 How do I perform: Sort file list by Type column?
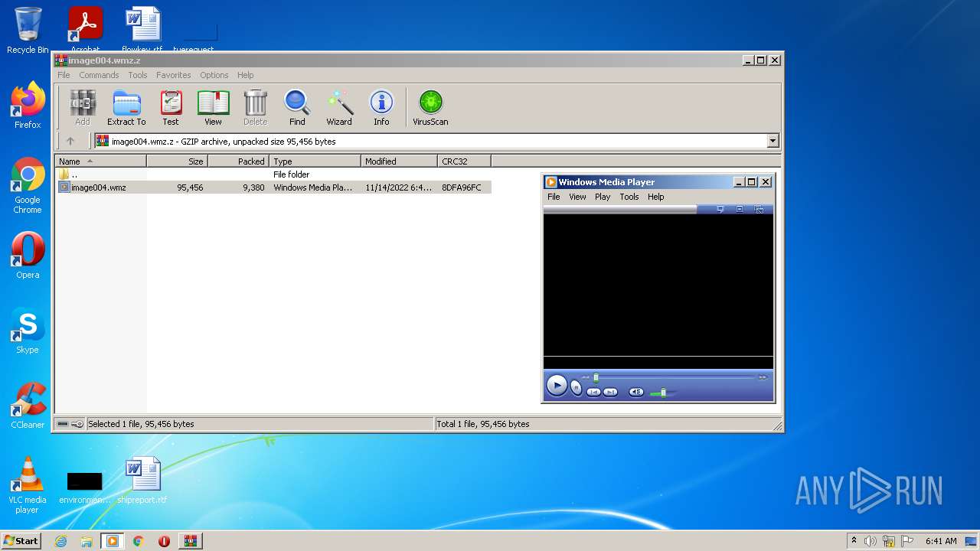click(315, 161)
